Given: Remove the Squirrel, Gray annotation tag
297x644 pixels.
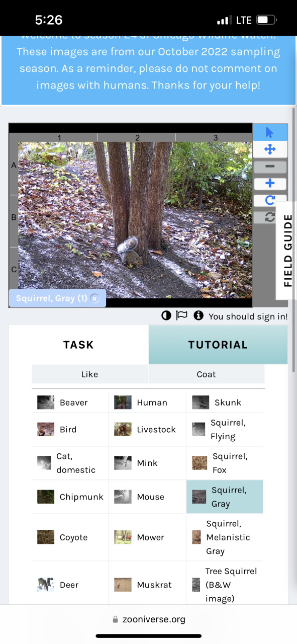Looking at the screenshot, I should tap(95, 298).
